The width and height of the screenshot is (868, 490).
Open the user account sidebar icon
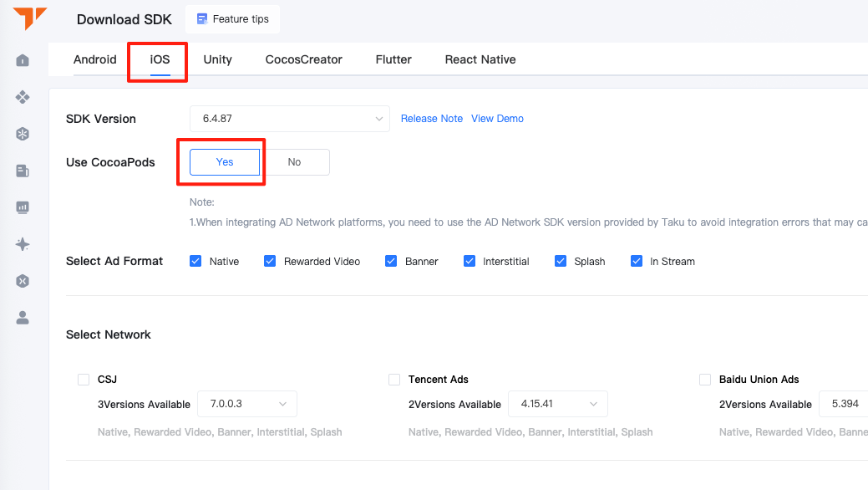coord(23,318)
